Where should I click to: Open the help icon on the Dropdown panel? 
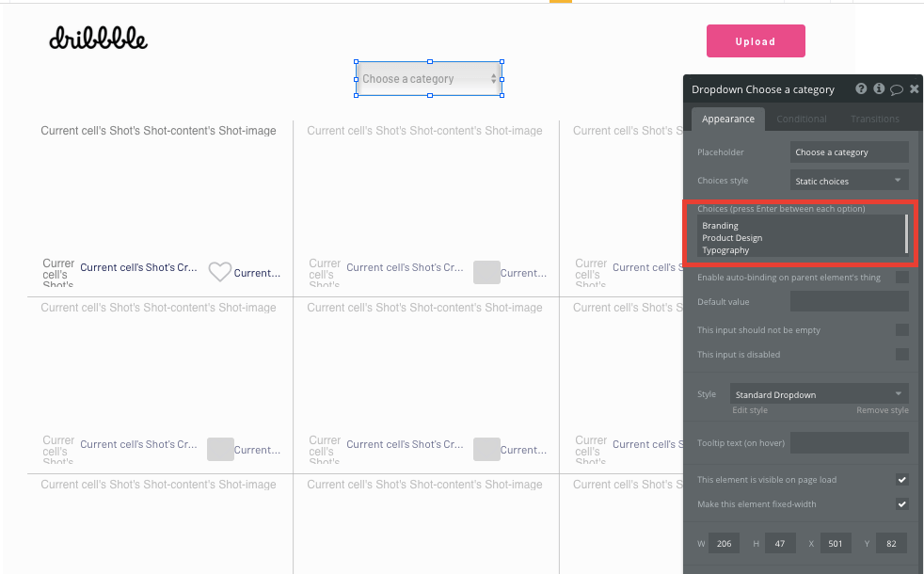coord(861,88)
